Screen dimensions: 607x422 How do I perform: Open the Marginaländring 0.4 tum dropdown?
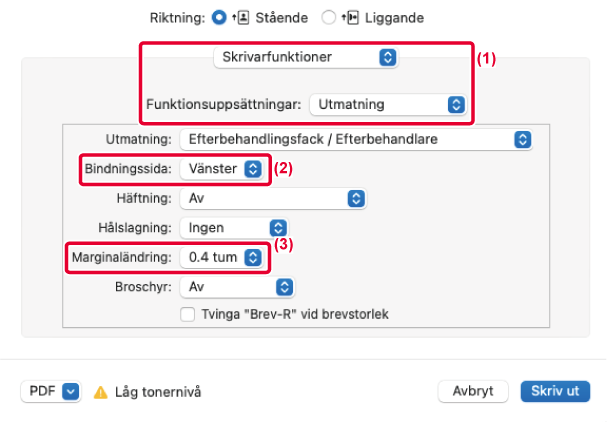tap(222, 257)
